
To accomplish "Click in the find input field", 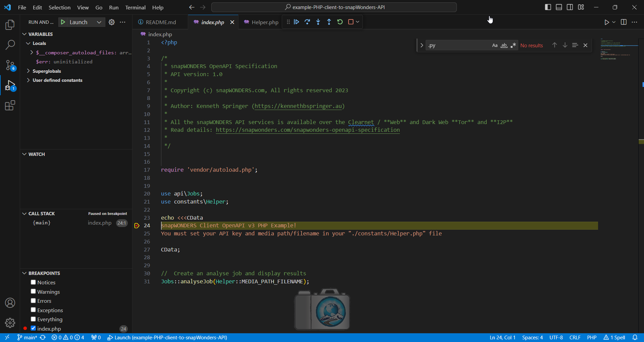I will click(x=457, y=45).
